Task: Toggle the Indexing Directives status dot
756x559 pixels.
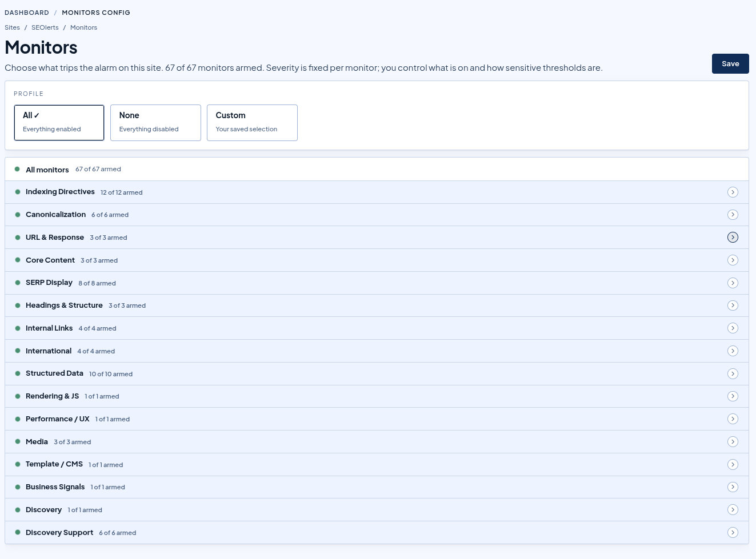Action: click(18, 192)
